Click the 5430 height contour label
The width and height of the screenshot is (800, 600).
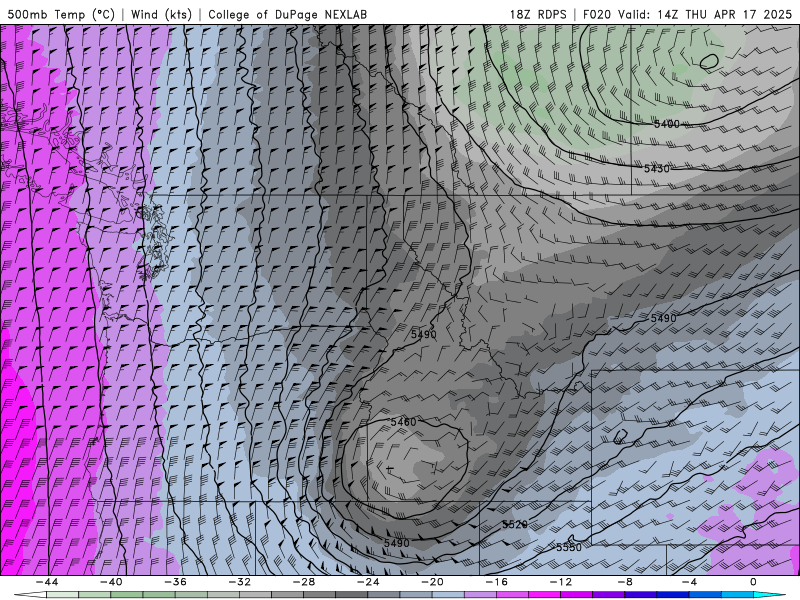pos(657,168)
